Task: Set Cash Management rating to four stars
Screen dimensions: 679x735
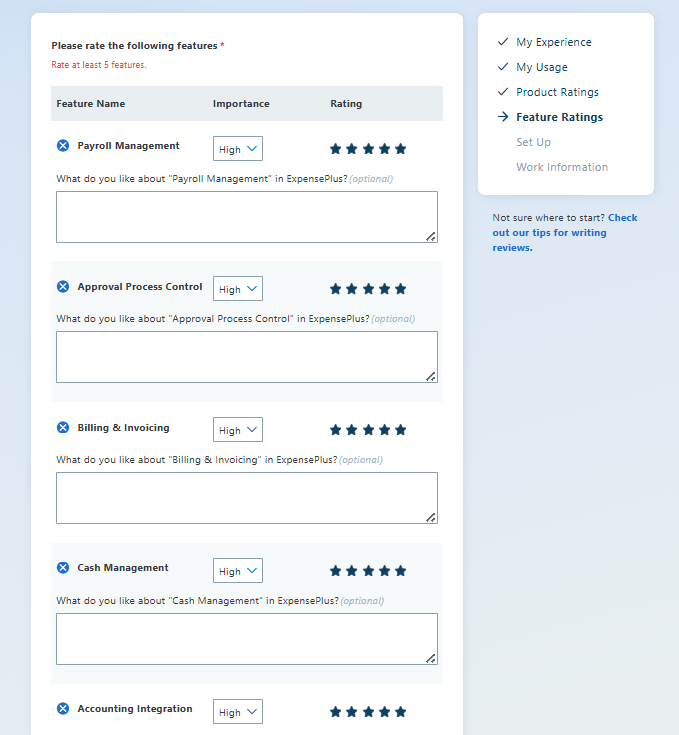Action: pyautogui.click(x=385, y=571)
